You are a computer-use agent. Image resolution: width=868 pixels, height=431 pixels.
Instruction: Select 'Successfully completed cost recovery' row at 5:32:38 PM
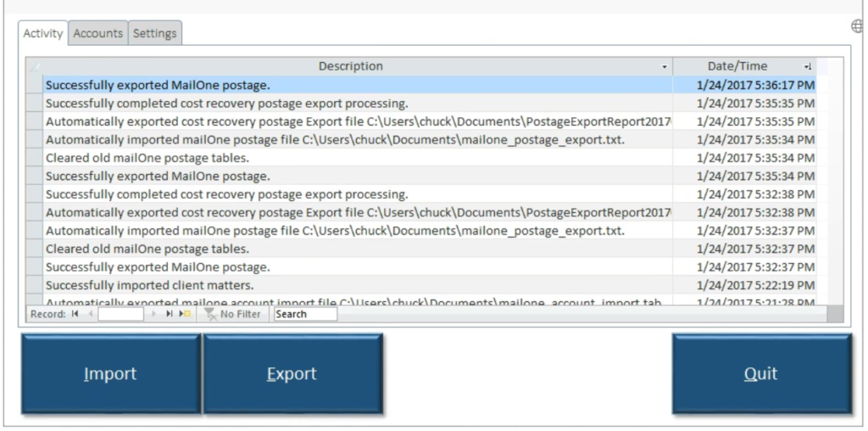click(358, 194)
